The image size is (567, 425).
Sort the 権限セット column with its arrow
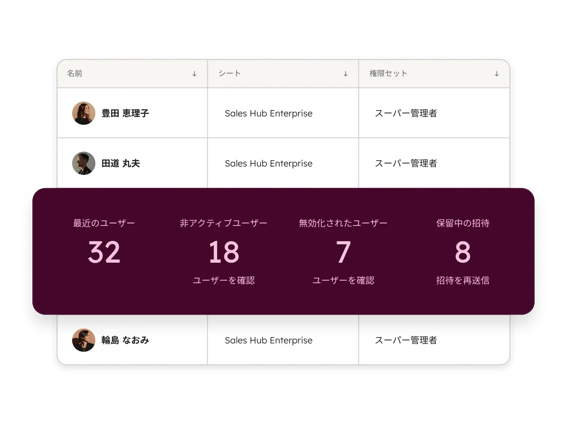click(x=496, y=74)
